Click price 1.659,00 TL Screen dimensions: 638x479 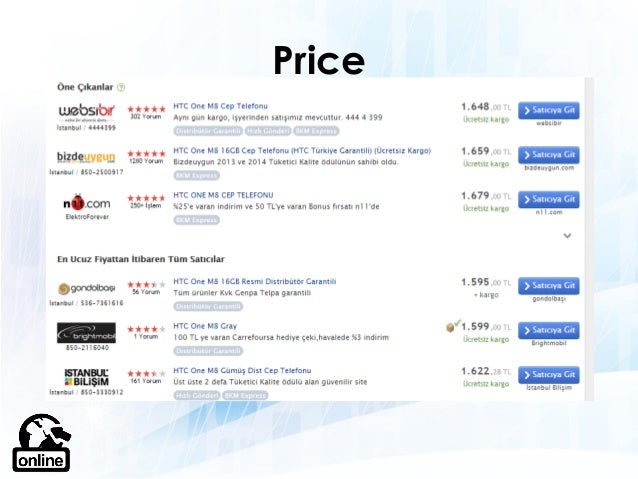[x=486, y=151]
